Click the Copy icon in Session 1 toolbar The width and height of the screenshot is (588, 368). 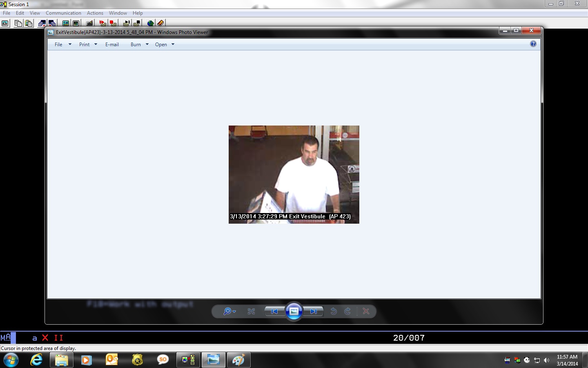click(18, 23)
